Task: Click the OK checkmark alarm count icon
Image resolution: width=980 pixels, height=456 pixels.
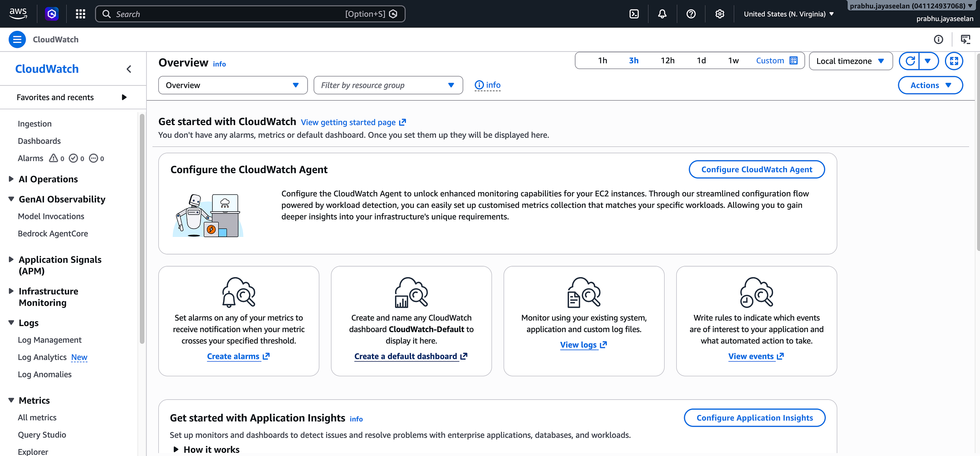Action: [x=73, y=158]
